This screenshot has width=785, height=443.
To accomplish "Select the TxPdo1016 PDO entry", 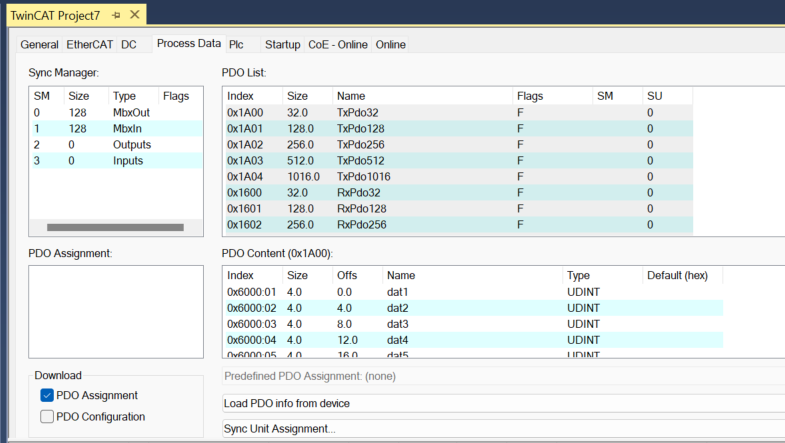I will tap(459, 177).
